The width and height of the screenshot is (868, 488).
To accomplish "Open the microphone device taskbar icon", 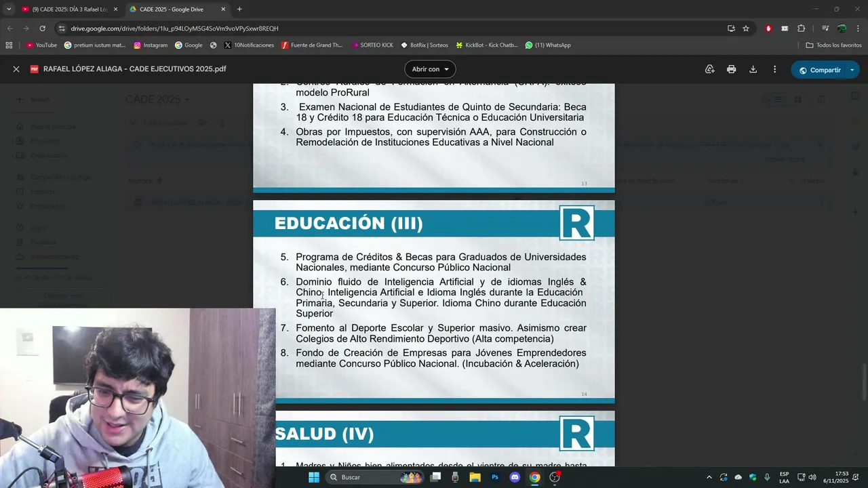I will [455, 477].
